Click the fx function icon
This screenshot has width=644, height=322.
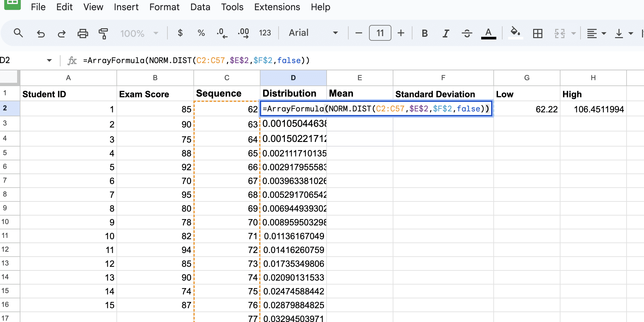tap(72, 60)
